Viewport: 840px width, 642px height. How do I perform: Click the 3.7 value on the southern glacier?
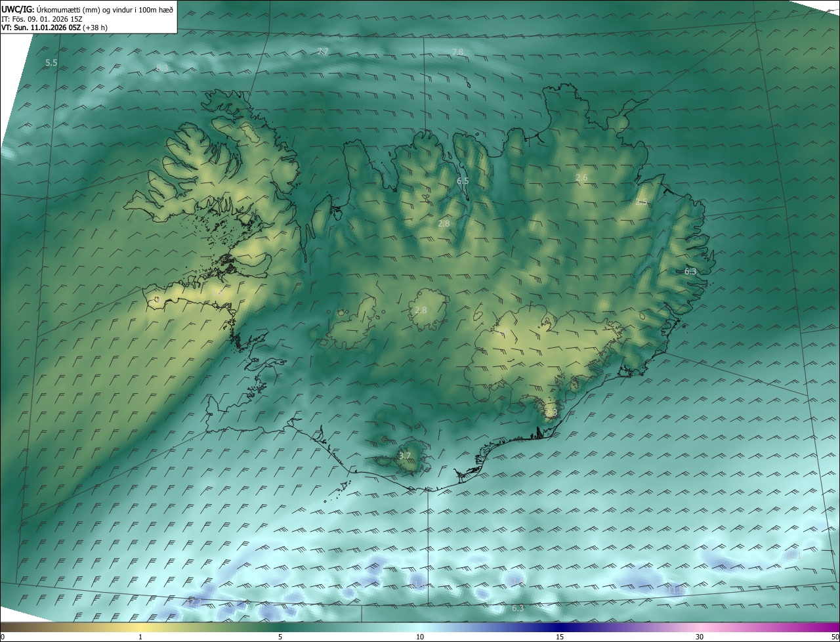(405, 456)
